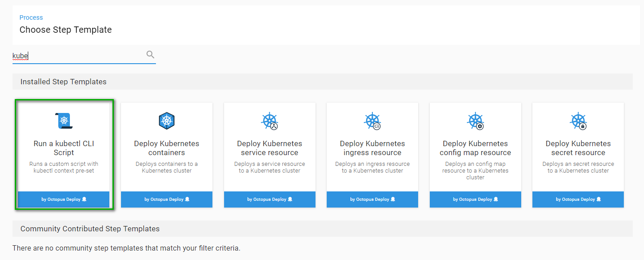This screenshot has height=260, width=644.
Task: Choose Deploy Kubernetes config map resource title
Action: [475, 148]
